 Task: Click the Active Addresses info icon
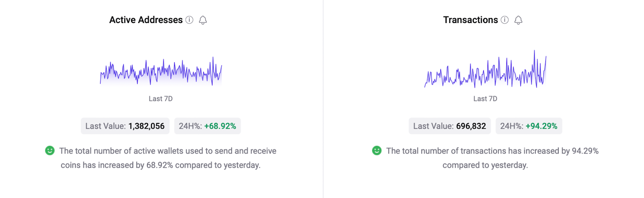[x=189, y=20]
